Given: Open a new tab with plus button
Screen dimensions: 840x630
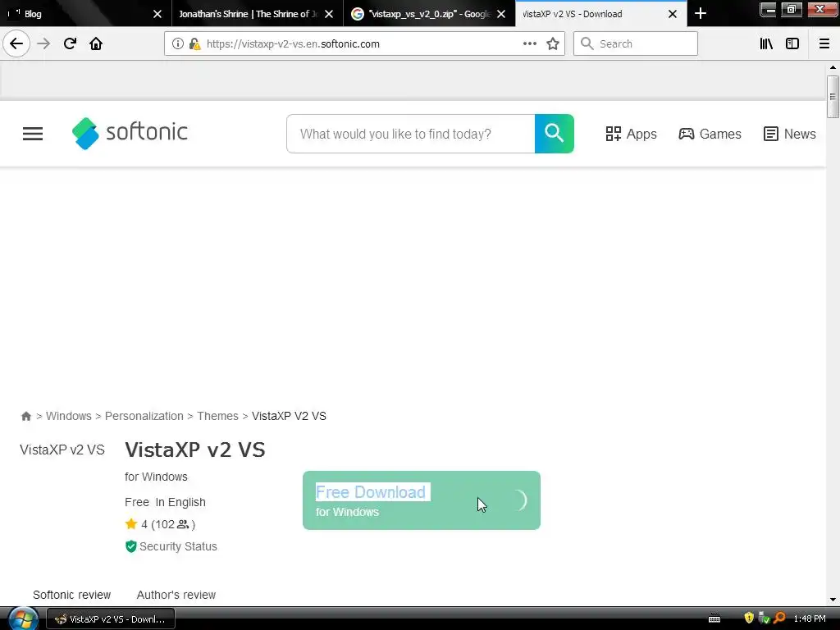Looking at the screenshot, I should click(x=701, y=13).
